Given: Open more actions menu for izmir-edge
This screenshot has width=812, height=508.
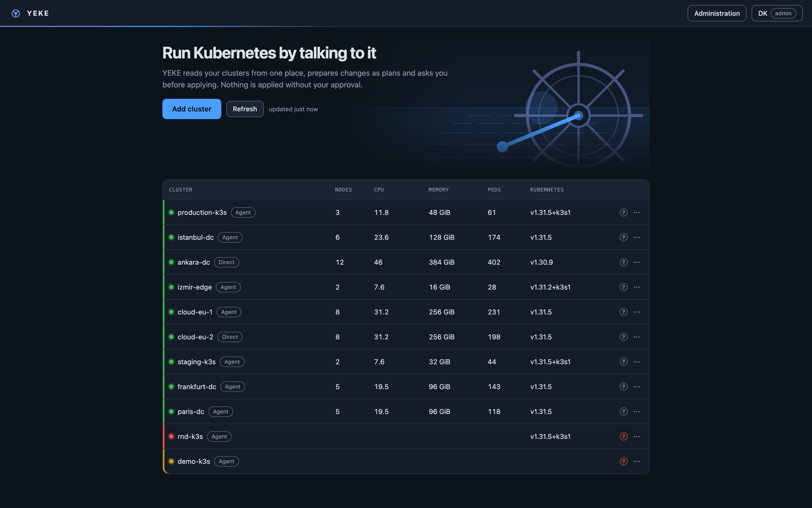Looking at the screenshot, I should (x=636, y=287).
